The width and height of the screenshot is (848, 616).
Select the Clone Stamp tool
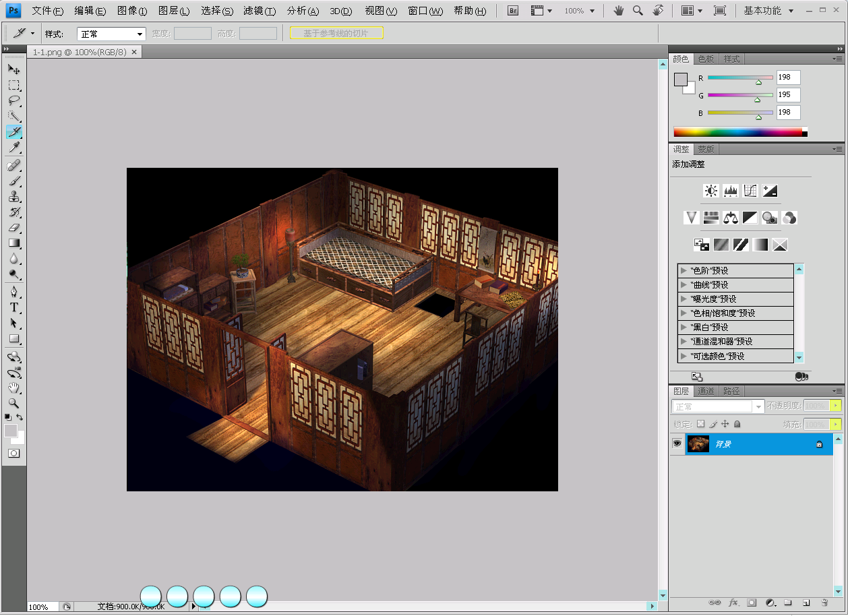click(13, 197)
